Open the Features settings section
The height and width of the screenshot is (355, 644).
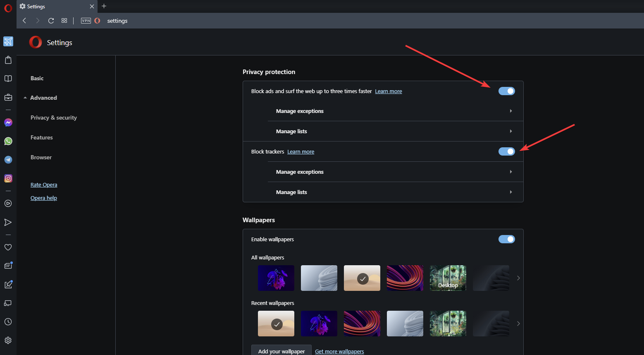(x=42, y=137)
